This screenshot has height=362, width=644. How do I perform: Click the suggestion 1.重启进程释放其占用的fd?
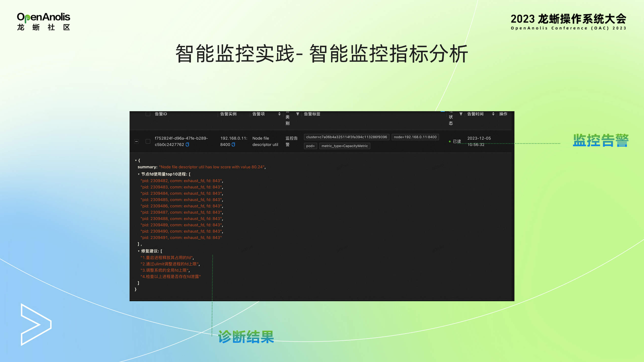(x=167, y=258)
